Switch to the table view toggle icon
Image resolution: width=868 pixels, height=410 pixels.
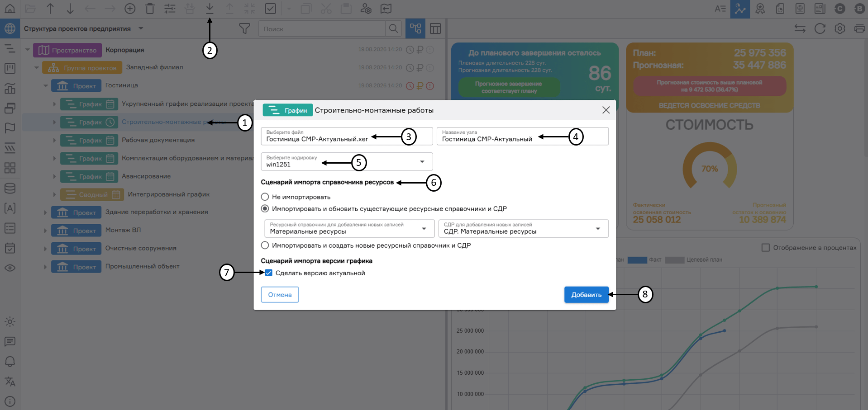(435, 28)
